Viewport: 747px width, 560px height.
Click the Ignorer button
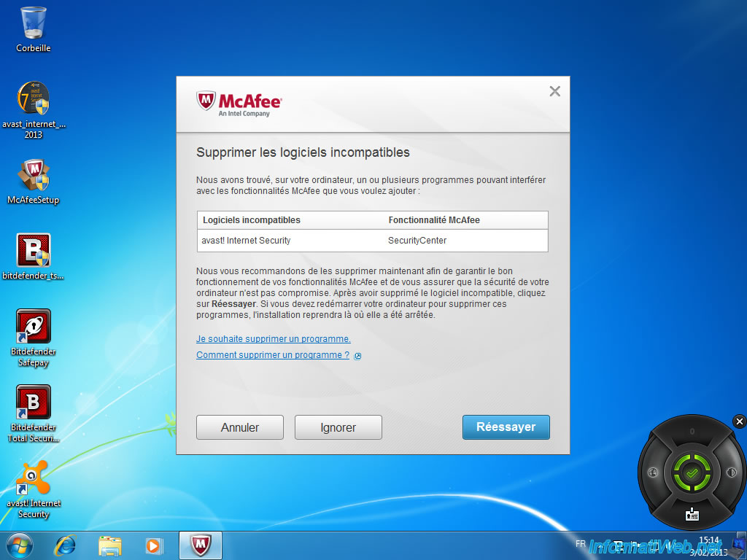(338, 427)
